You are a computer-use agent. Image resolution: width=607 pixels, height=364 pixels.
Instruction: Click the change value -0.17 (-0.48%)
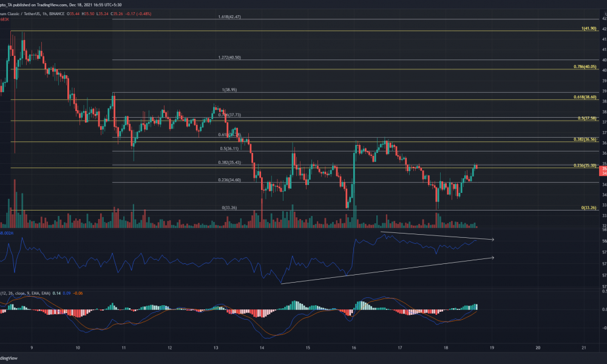(x=138, y=14)
